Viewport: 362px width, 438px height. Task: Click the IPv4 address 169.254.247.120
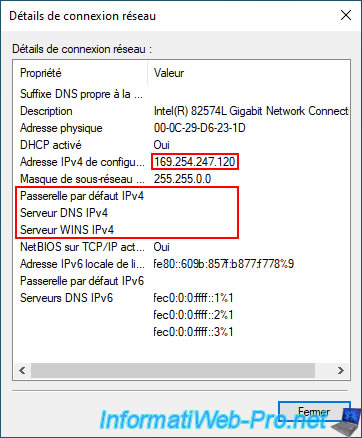195,162
